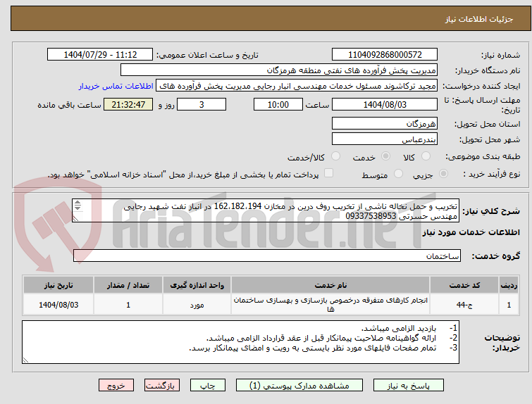Choose the جزیی purchase type radio
Image resolution: width=532 pixels, height=404 pixels.
click(x=443, y=174)
